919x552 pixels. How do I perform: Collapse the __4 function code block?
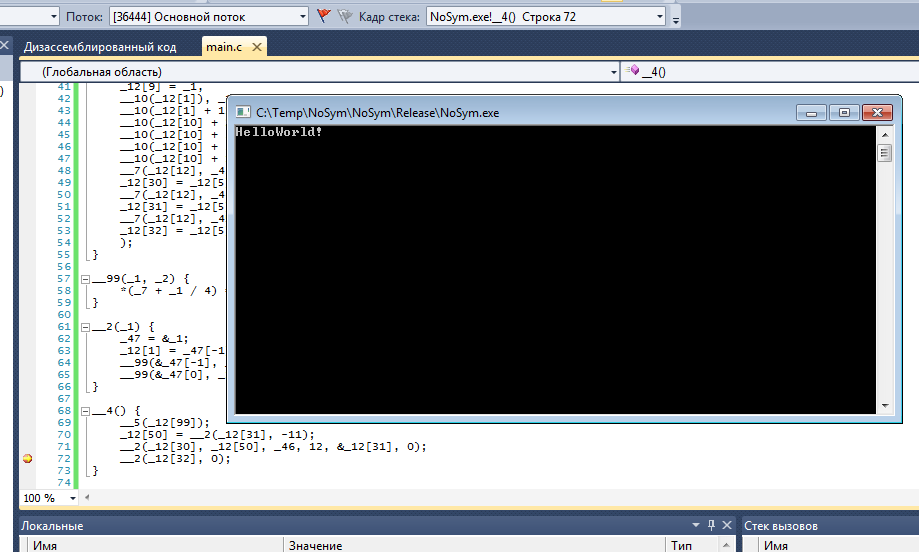click(x=86, y=410)
